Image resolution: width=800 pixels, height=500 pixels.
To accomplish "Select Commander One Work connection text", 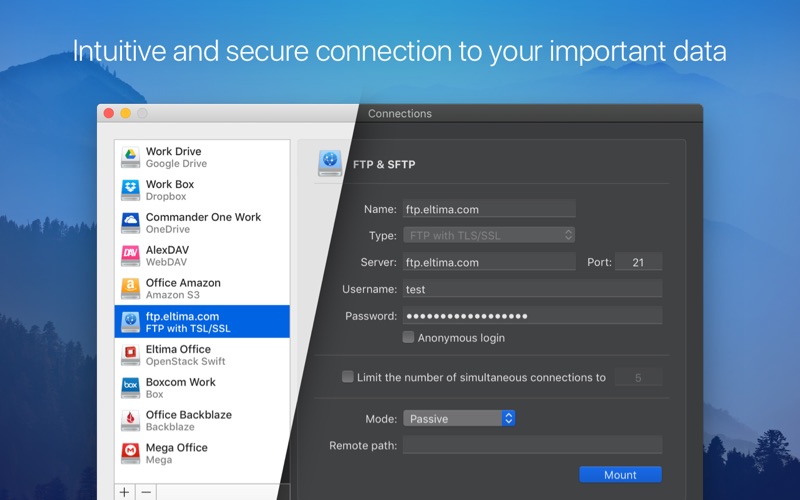I will tap(203, 217).
